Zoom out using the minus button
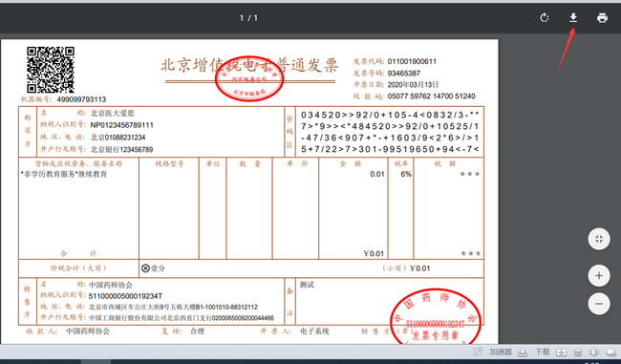 point(599,304)
